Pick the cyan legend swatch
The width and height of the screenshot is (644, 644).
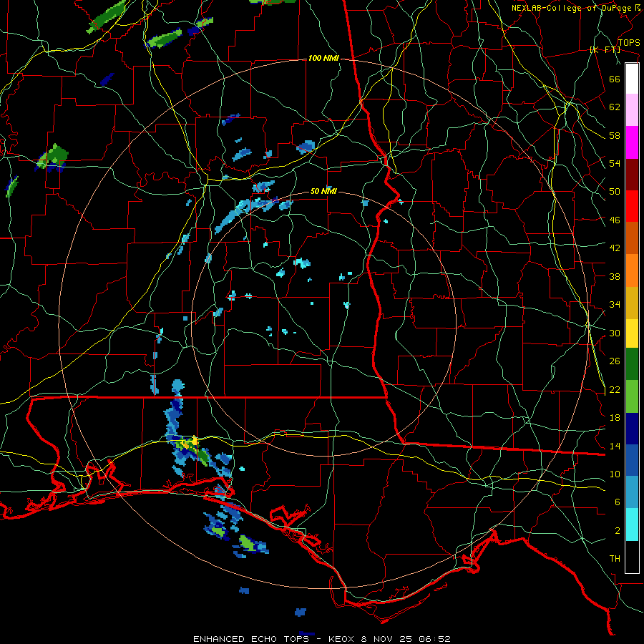(632, 525)
